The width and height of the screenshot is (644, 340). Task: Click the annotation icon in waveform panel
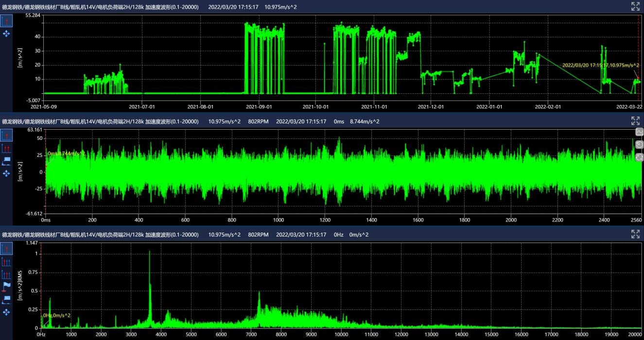point(6,160)
